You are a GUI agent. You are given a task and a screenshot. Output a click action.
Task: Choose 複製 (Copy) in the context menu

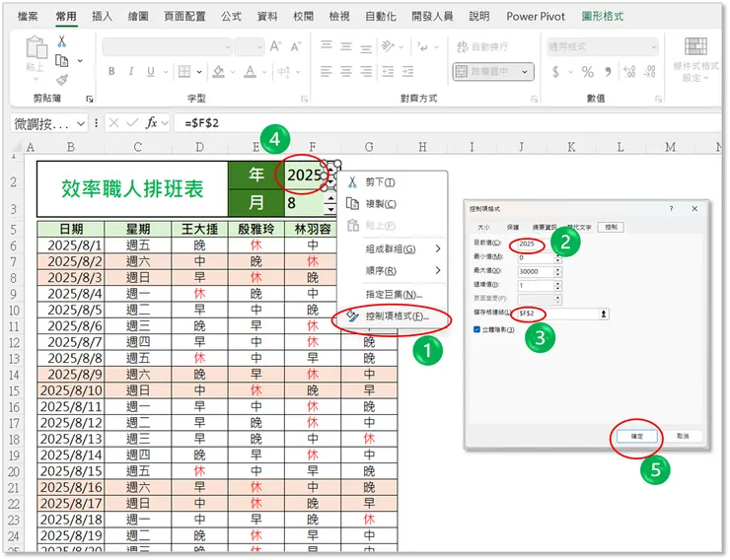tap(392, 204)
